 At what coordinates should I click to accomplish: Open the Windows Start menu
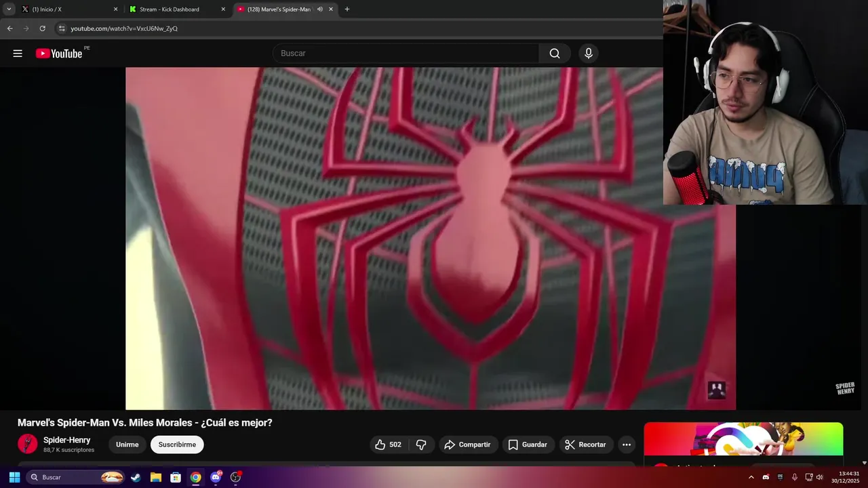(14, 477)
